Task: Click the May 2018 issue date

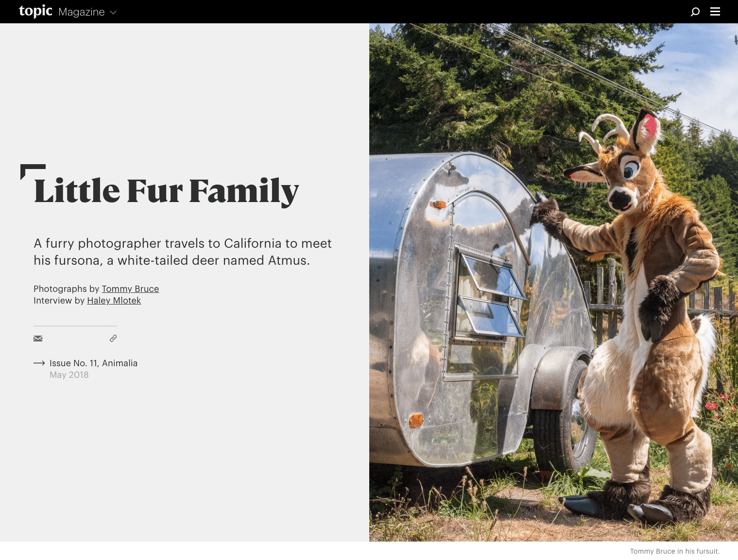Action: pyautogui.click(x=69, y=375)
